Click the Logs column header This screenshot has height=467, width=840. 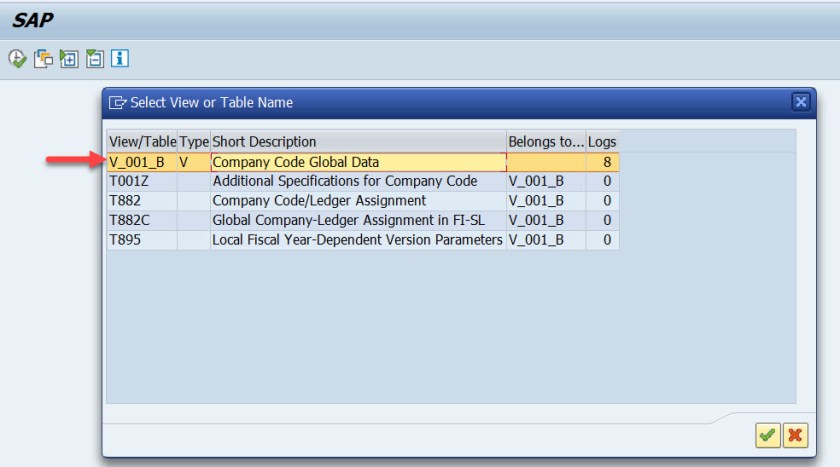602,142
